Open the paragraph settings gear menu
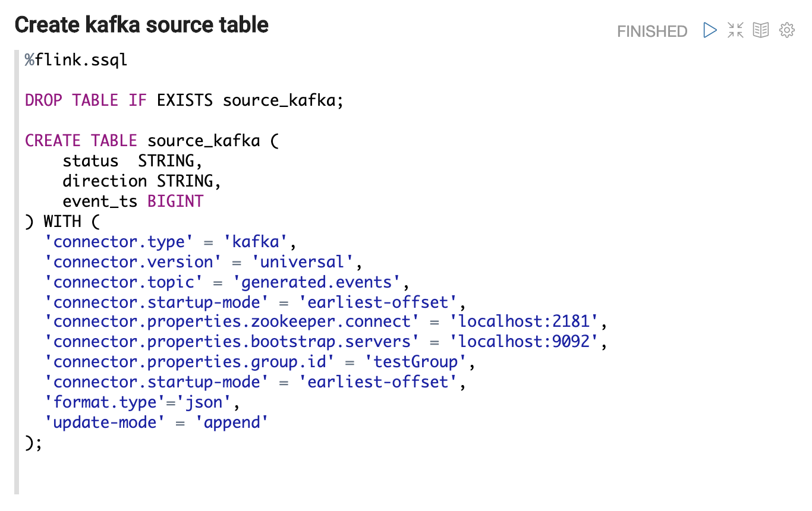This screenshot has width=812, height=511. pyautogui.click(x=787, y=30)
